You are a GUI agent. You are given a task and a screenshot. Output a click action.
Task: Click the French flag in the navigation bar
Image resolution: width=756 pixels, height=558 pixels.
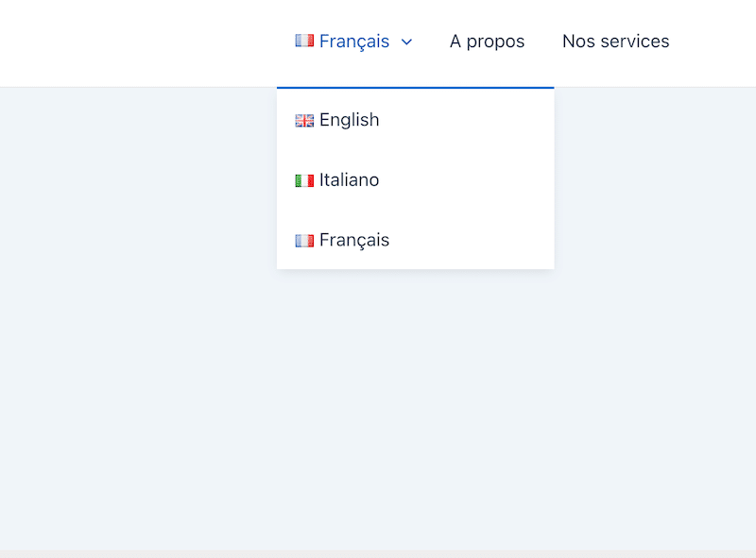click(304, 41)
